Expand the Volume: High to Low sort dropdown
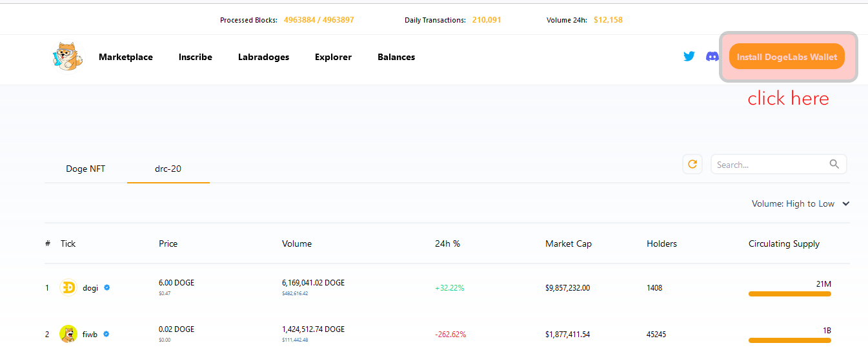The image size is (868, 352). click(x=793, y=203)
